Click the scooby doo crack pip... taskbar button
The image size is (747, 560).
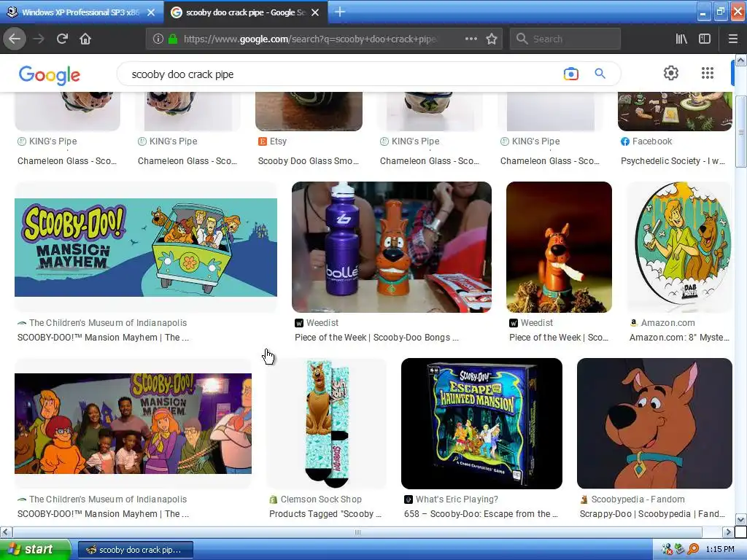click(x=135, y=550)
